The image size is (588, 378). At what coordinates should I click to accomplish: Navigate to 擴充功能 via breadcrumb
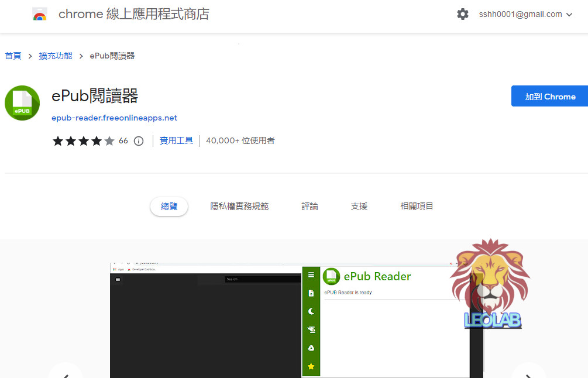[x=56, y=55]
